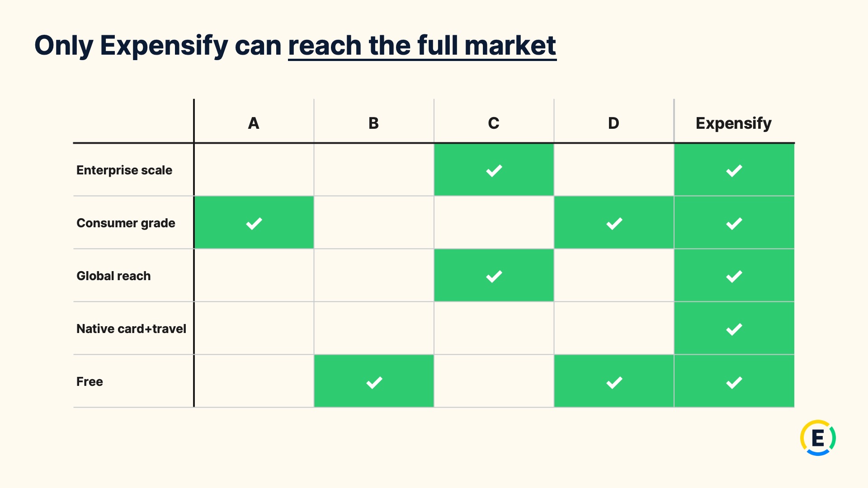Click the Expensify logo in the corner
868x488 pixels.
pos(818,438)
